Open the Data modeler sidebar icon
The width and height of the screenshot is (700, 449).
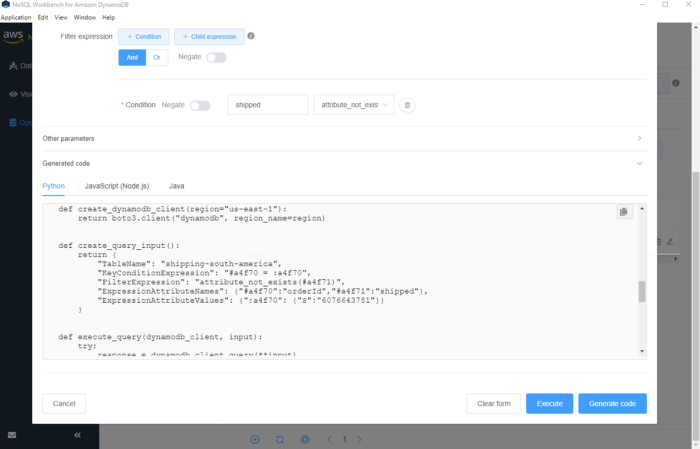click(13, 66)
